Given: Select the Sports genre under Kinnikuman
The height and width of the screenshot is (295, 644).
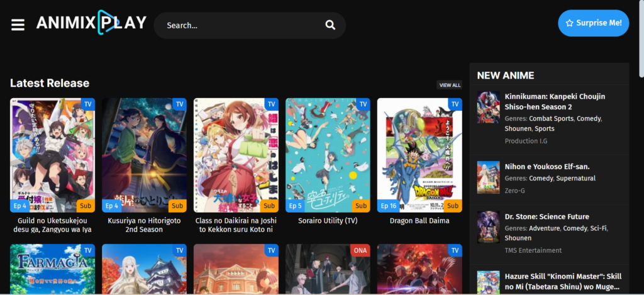Looking at the screenshot, I should 545,128.
